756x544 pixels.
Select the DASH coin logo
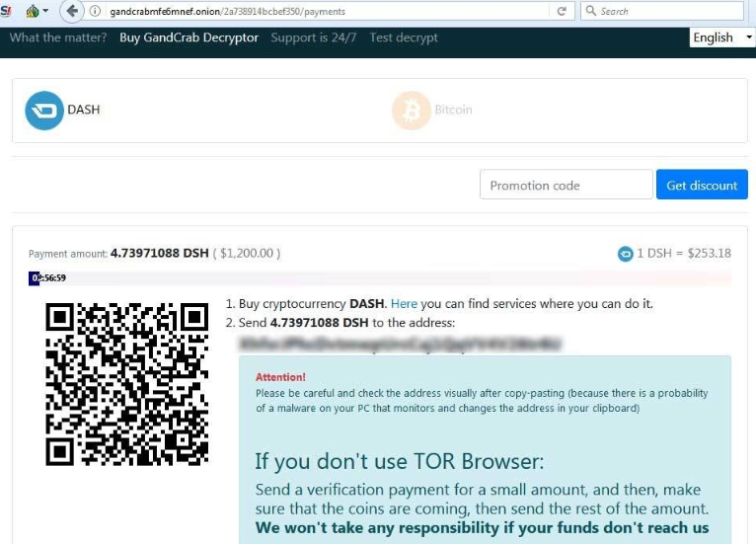tap(44, 111)
